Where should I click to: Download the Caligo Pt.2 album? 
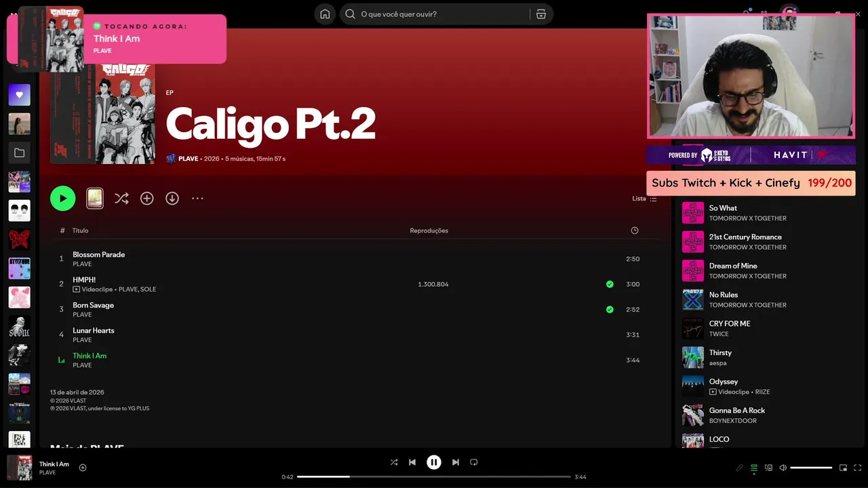[172, 199]
